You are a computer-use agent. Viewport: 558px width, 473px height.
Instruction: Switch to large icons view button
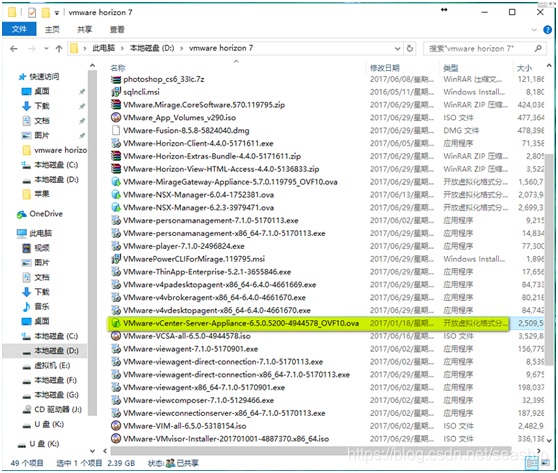point(545,463)
